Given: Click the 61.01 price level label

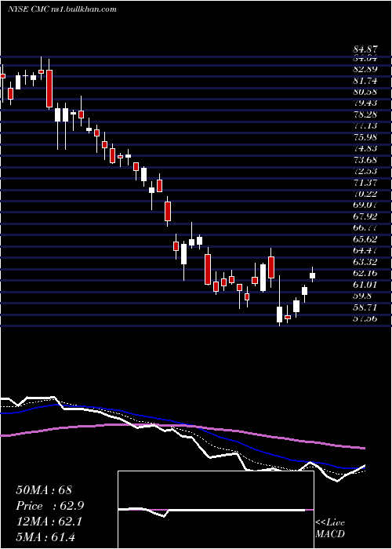Looking at the screenshot, I should [365, 285].
